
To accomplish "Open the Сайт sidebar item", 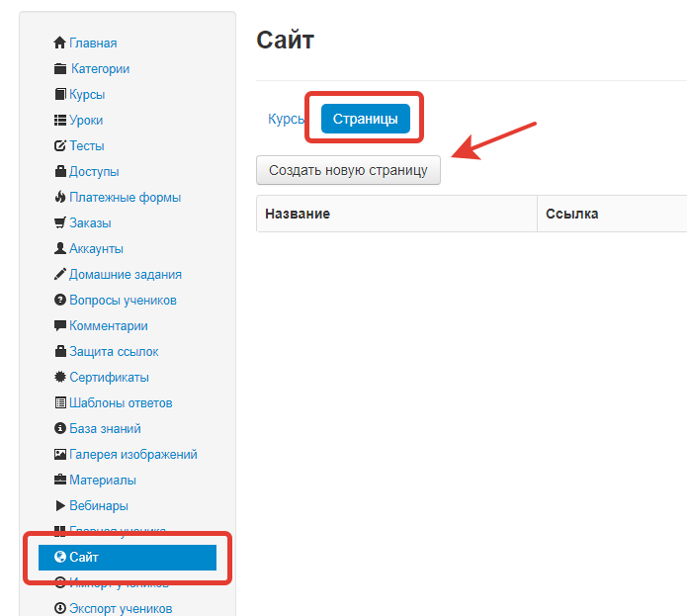I will (x=128, y=558).
